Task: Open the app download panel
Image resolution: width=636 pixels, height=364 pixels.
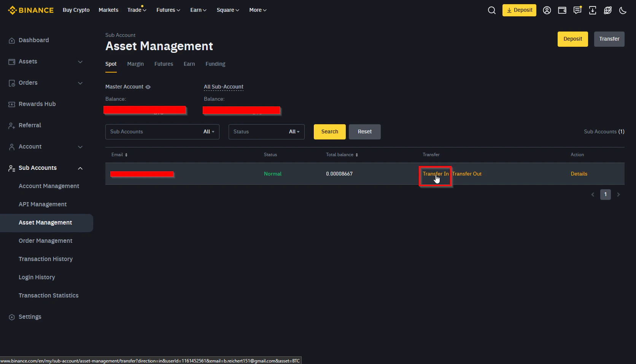Action: pos(592,10)
